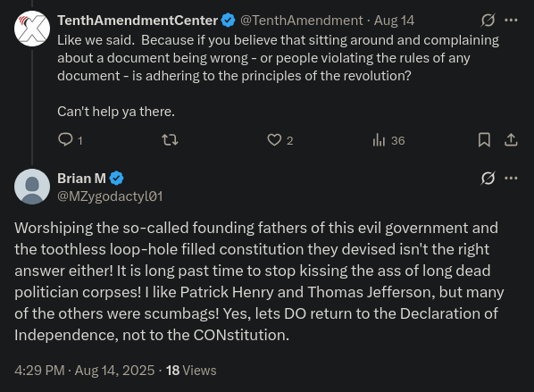Open TenthAmendmentCenter profile avatar
The image size is (534, 392).
click(x=32, y=29)
